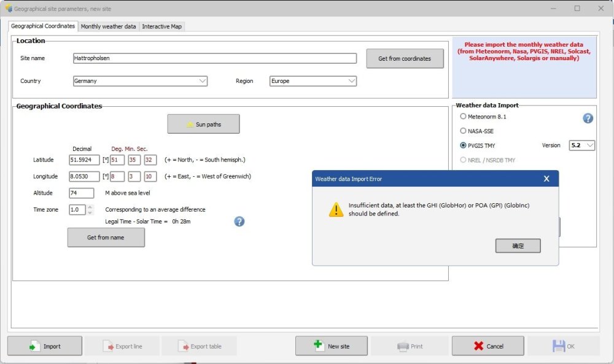Click the help icon beside the time zone

click(239, 222)
